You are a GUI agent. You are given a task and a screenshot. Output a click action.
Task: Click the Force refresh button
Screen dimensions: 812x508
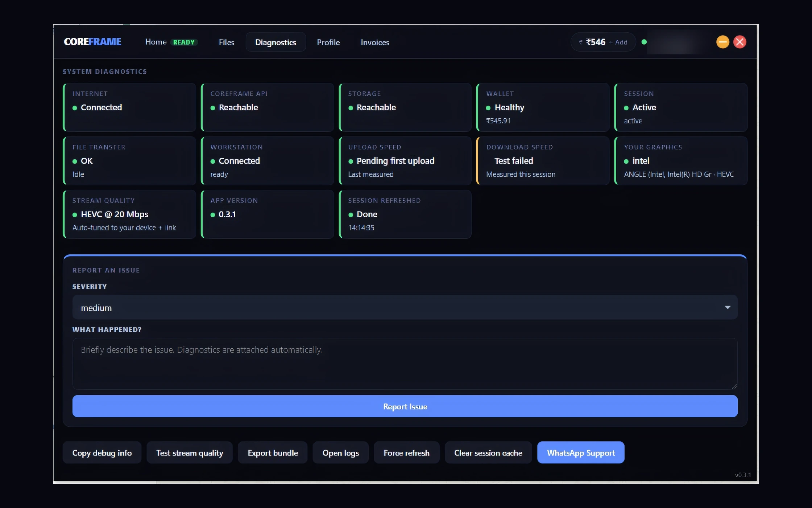tap(406, 452)
